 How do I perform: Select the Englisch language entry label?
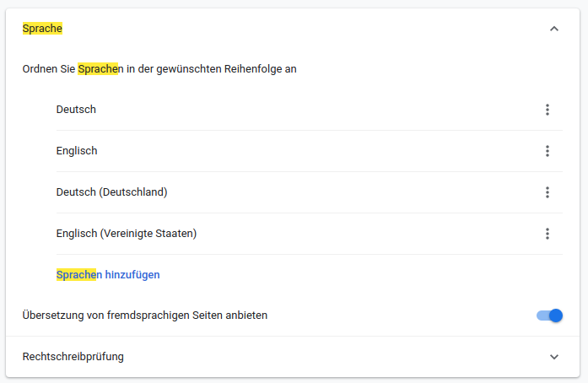[x=77, y=151]
